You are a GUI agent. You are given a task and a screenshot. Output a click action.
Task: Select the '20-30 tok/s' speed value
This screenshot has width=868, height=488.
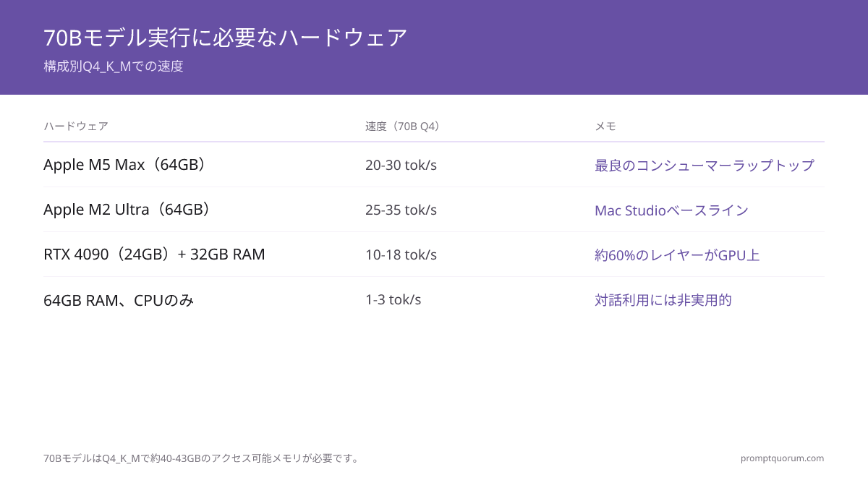click(x=401, y=166)
